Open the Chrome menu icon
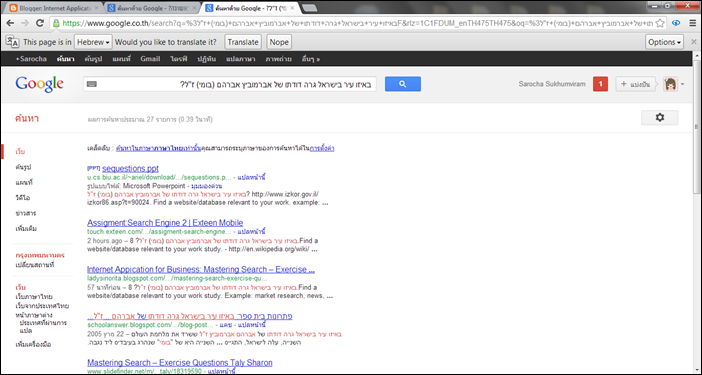The image size is (702, 375). tap(693, 23)
